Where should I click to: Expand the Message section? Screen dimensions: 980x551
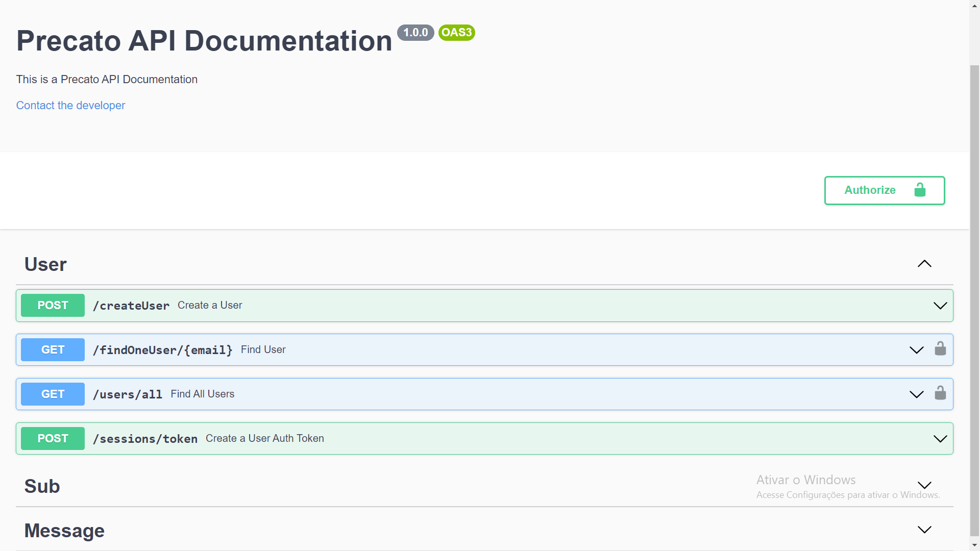[x=924, y=530]
